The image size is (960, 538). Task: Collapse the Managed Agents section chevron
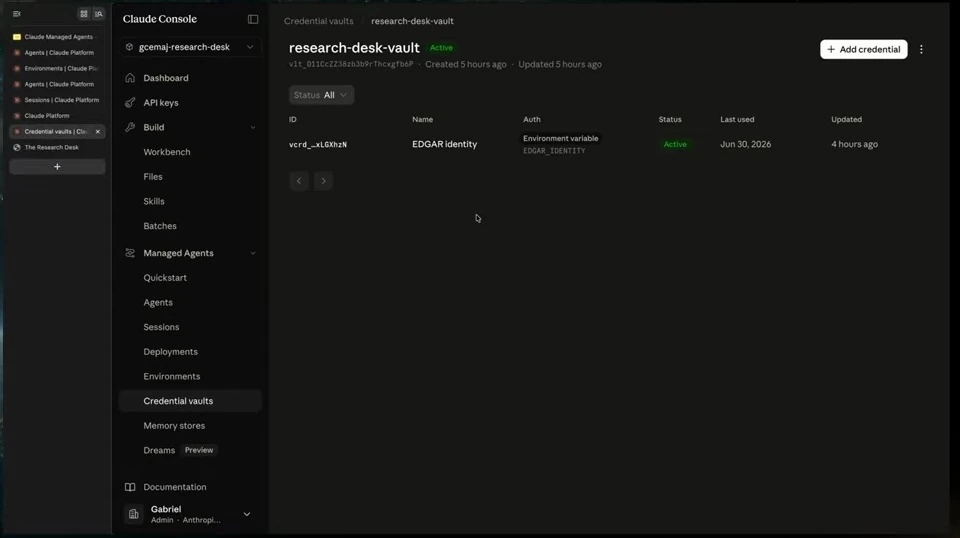point(253,253)
